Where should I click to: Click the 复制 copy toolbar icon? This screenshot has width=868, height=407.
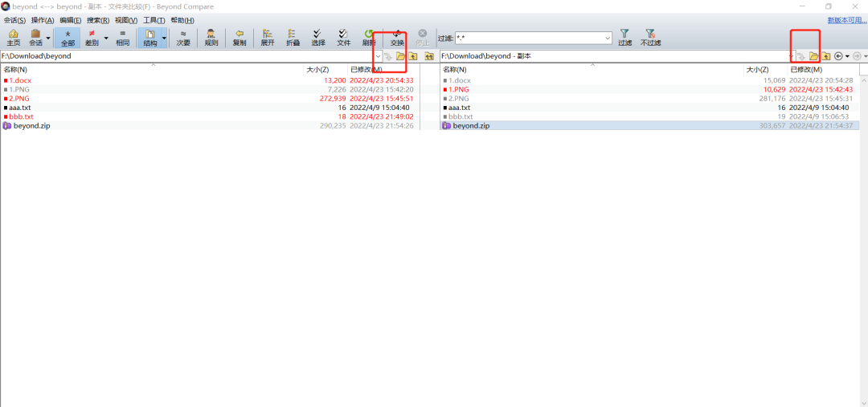[x=240, y=38]
